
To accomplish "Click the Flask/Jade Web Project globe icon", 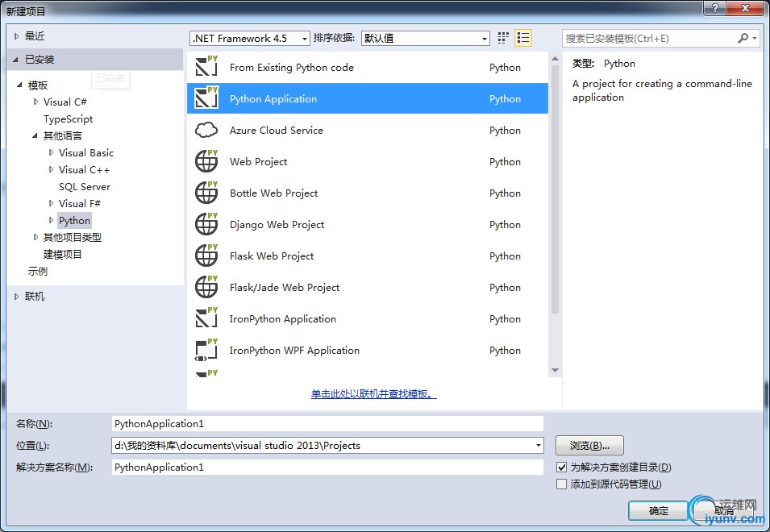I will (x=206, y=287).
